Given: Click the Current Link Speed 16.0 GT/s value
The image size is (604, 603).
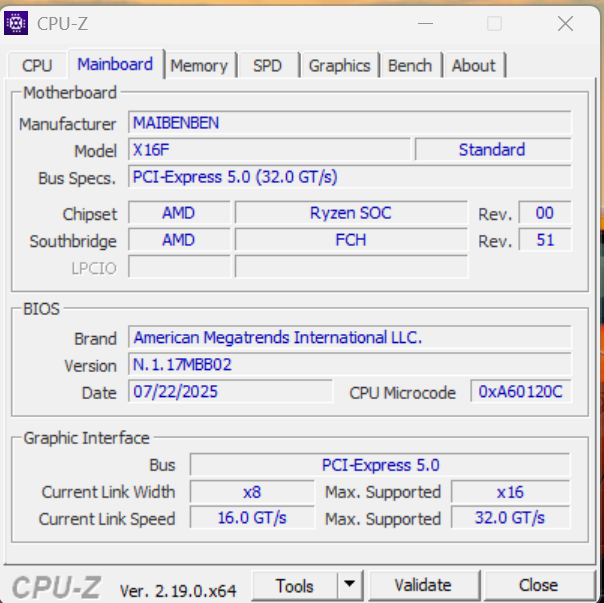Looking at the screenshot, I should (252, 518).
